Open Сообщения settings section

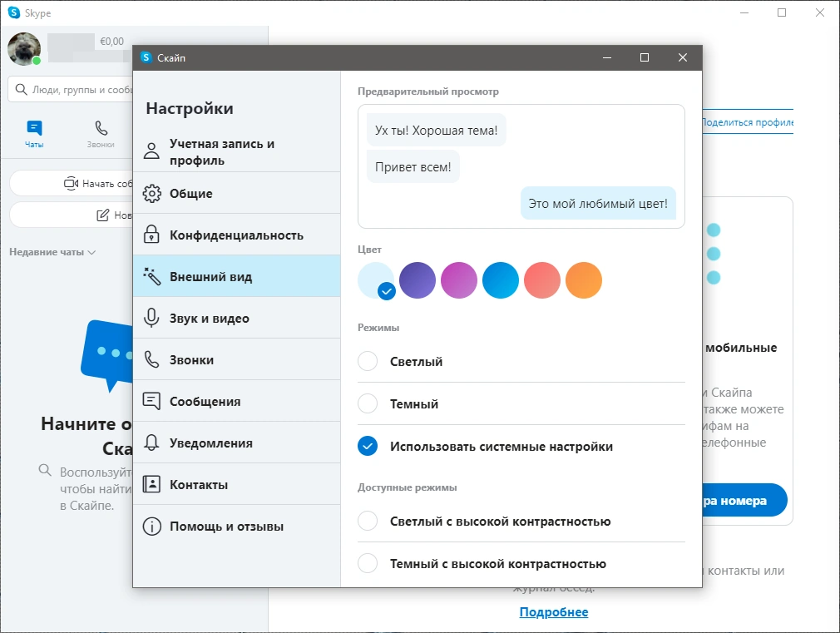[237, 401]
